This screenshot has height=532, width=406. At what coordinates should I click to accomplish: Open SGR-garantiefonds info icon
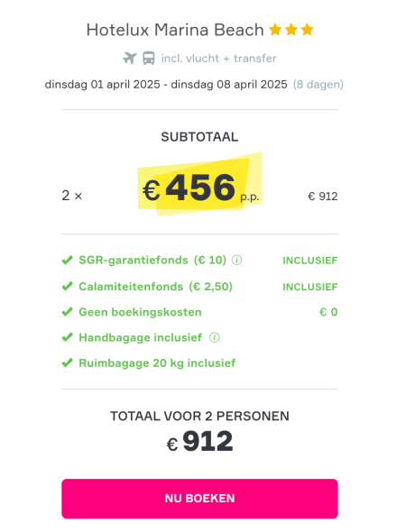pos(236,261)
